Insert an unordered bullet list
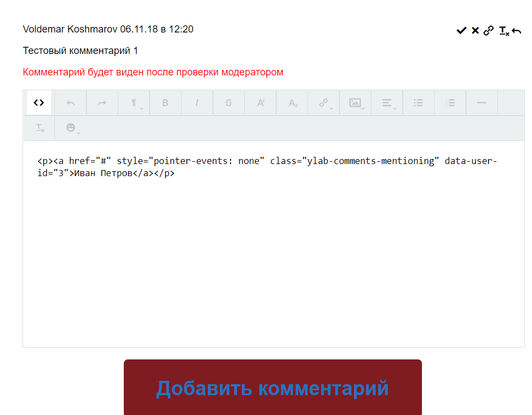This screenshot has height=415, width=532. pyautogui.click(x=419, y=103)
